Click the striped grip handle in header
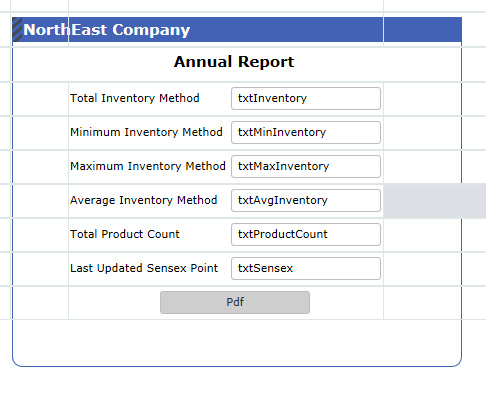 point(17,30)
